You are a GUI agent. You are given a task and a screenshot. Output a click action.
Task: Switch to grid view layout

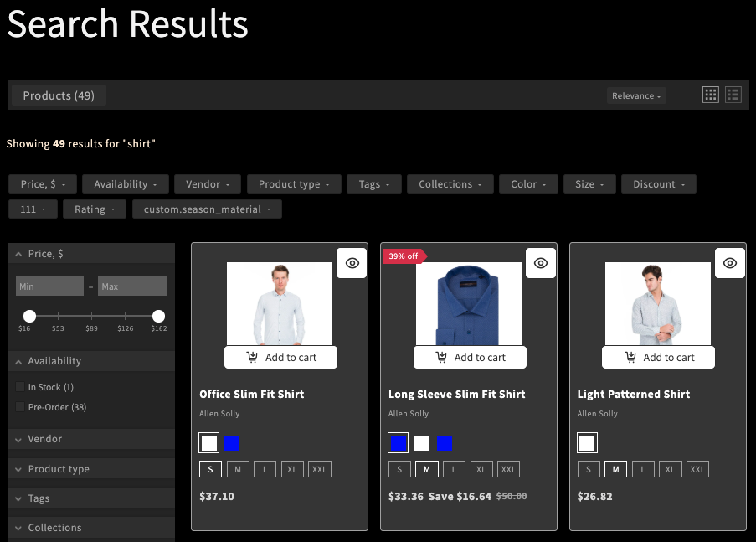tap(711, 95)
